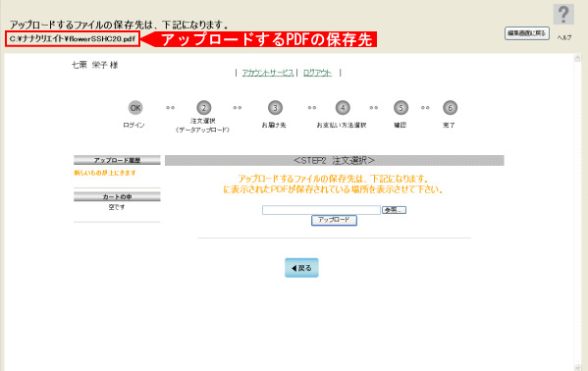Click the OK login step circle
The image size is (588, 371).
[x=135, y=108]
